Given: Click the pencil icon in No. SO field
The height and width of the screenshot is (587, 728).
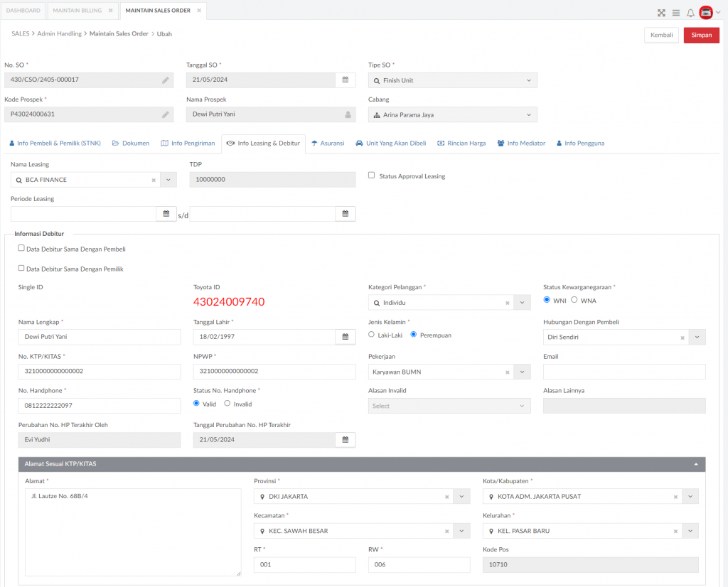Looking at the screenshot, I should pos(165,80).
